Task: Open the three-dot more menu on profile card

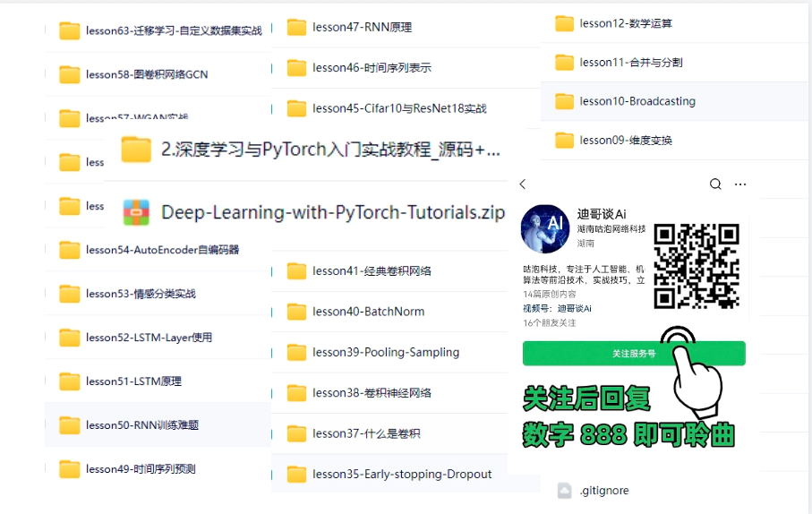Action: (740, 184)
